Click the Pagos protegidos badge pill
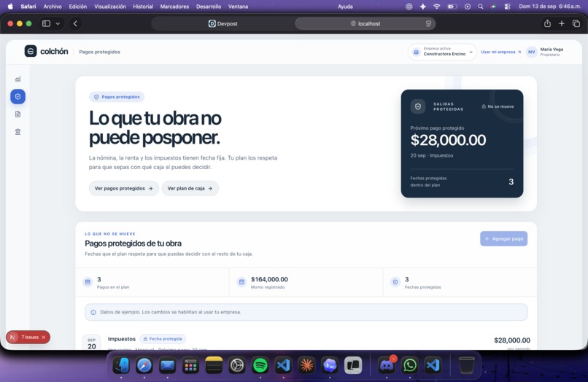 click(x=117, y=97)
